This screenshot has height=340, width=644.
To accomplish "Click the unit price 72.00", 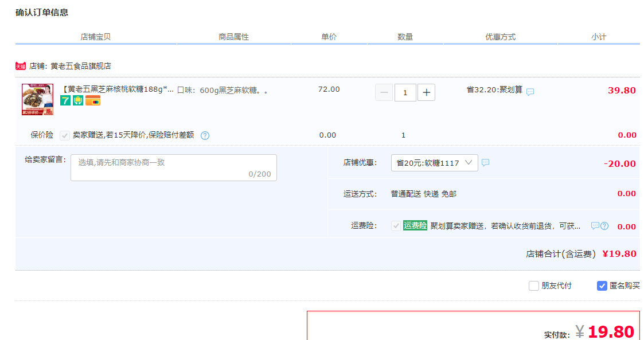I will pos(329,89).
